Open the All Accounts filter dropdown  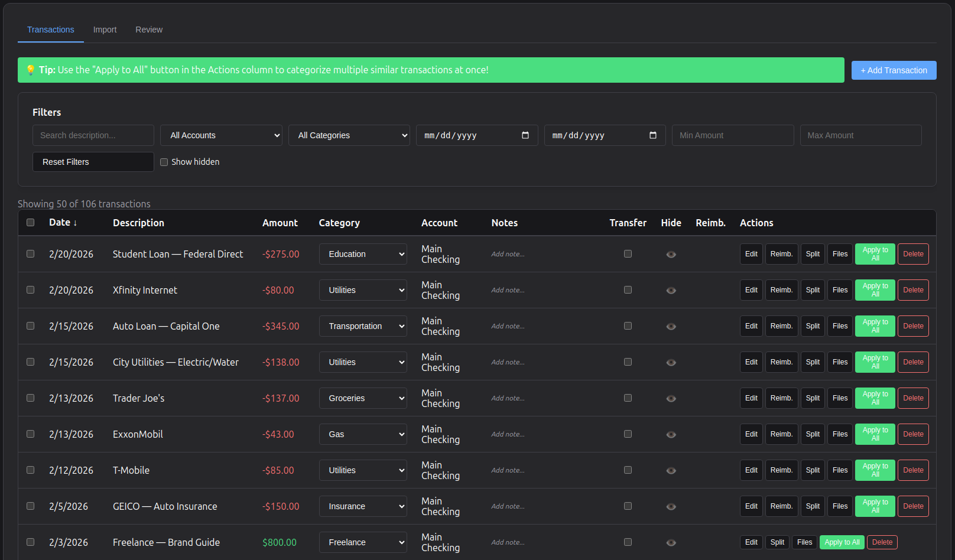click(x=220, y=135)
